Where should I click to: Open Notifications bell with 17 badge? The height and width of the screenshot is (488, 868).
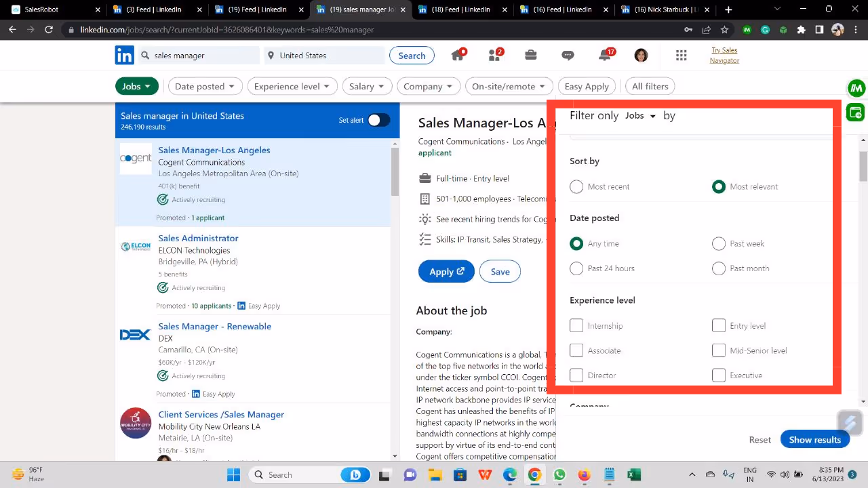point(606,56)
